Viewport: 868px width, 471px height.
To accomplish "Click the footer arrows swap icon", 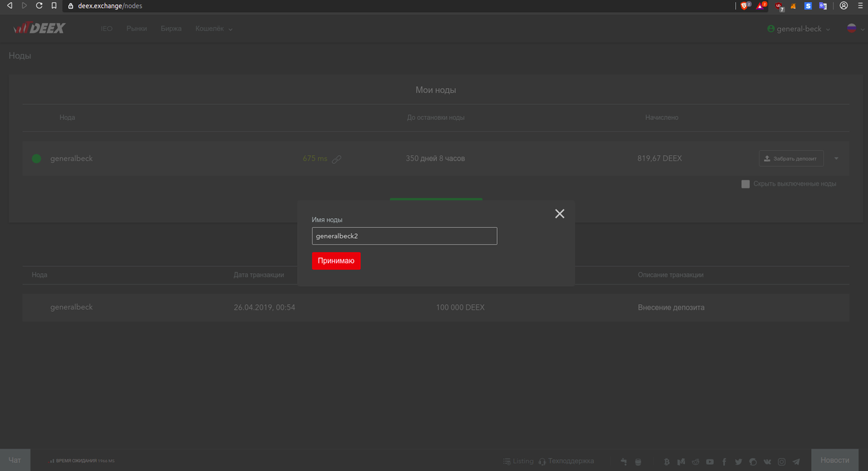I will 624,462.
